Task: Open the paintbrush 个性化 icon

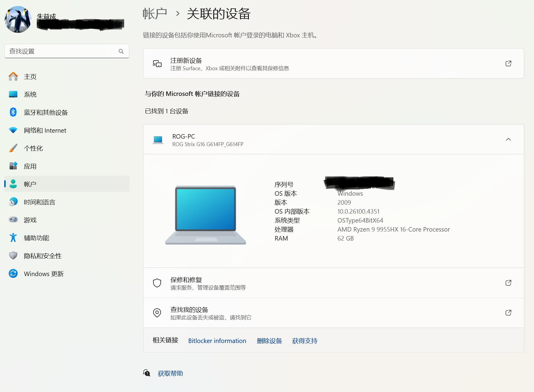Action: coord(13,148)
